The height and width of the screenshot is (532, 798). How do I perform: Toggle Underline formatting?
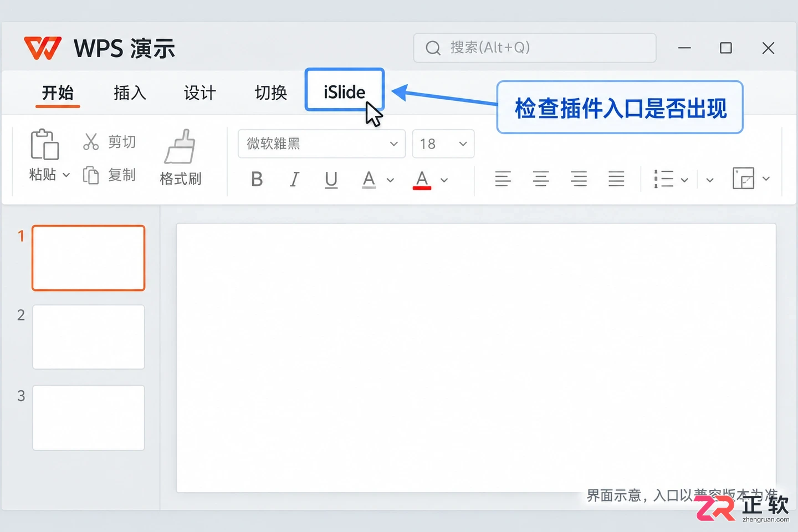coord(331,180)
